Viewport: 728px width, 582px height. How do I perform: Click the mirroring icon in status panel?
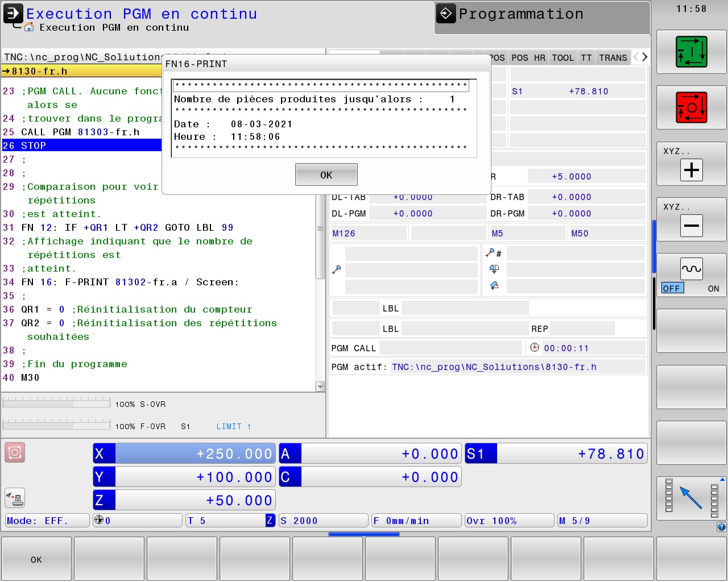click(494, 269)
